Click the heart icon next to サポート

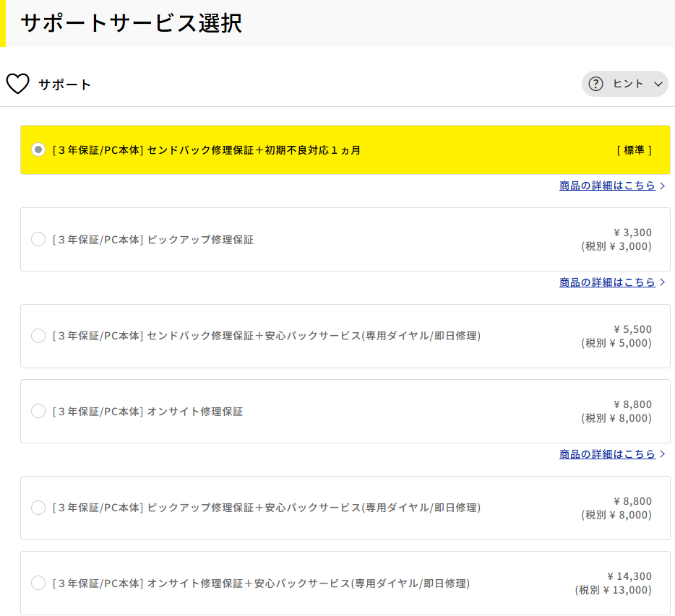[x=17, y=84]
